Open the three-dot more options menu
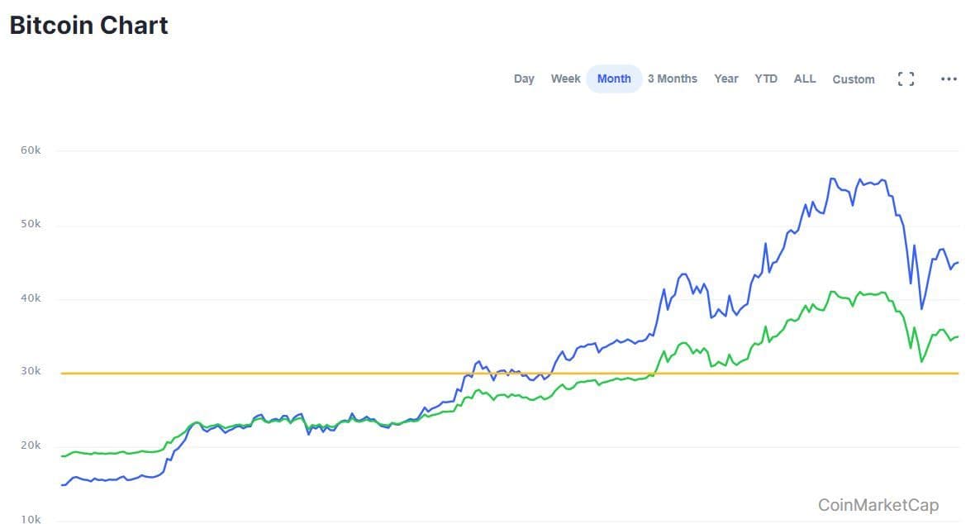Image resolution: width=980 pixels, height=524 pixels. tap(949, 79)
